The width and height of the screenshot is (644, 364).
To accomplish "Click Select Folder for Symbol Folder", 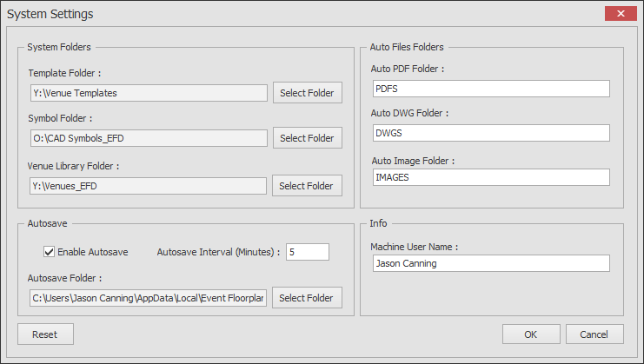I will pos(307,138).
